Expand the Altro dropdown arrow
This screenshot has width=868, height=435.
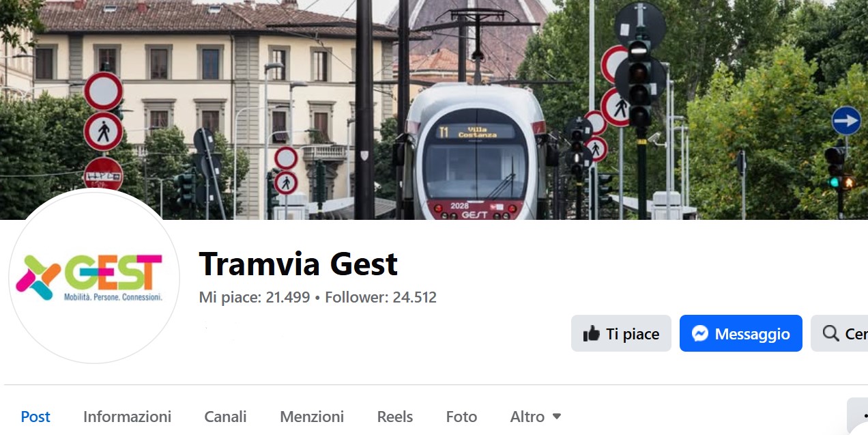point(557,416)
